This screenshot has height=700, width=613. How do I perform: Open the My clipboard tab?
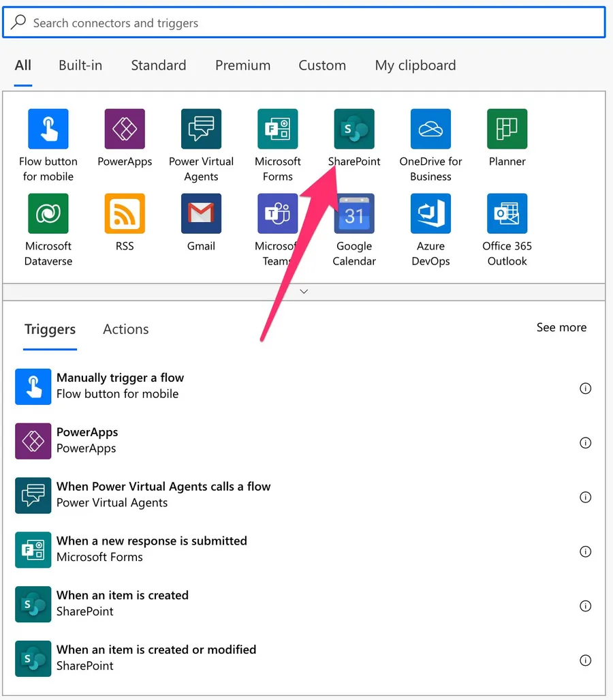pos(415,65)
